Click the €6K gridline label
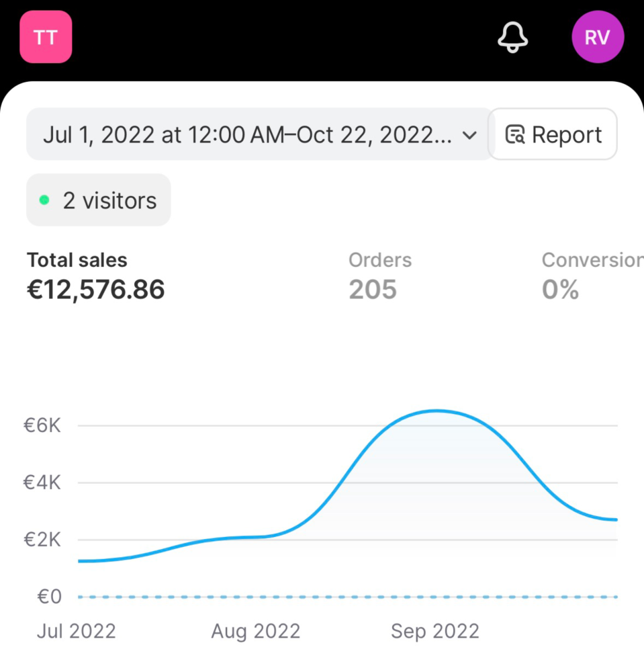 click(42, 425)
